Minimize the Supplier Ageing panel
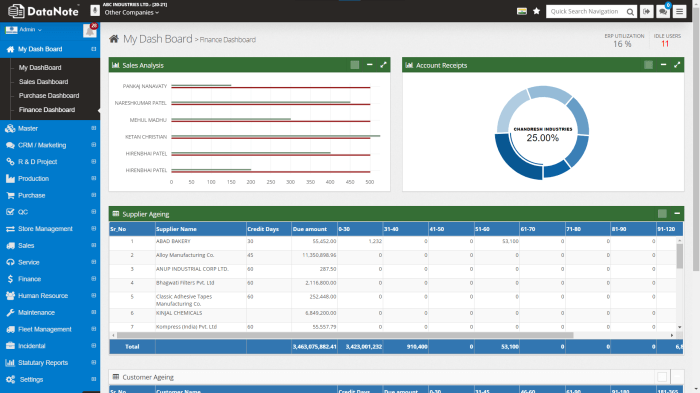Viewport: 700px width, 393px height. 677,214
